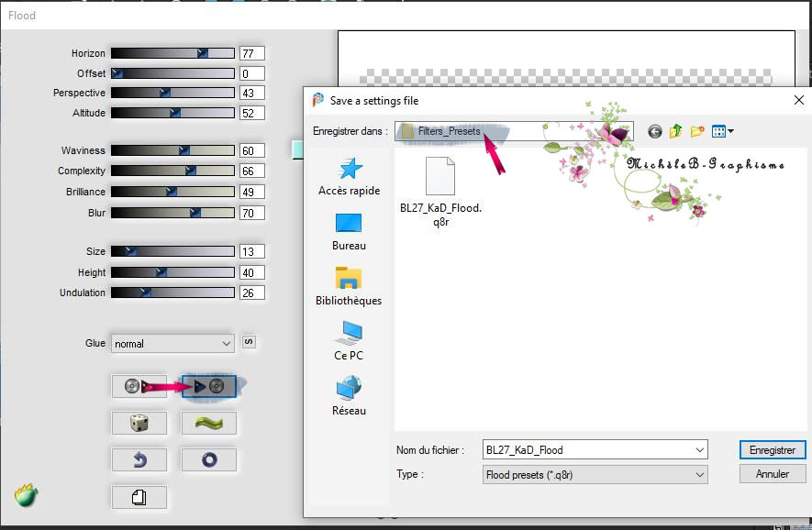The image size is (812, 530).
Task: Open Bibliothèques in the places sidebar
Action: tap(349, 286)
